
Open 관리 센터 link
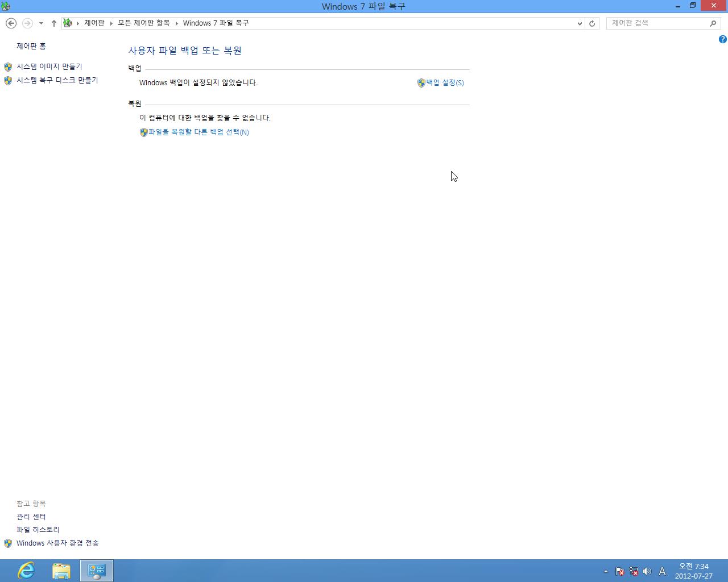[x=31, y=517]
